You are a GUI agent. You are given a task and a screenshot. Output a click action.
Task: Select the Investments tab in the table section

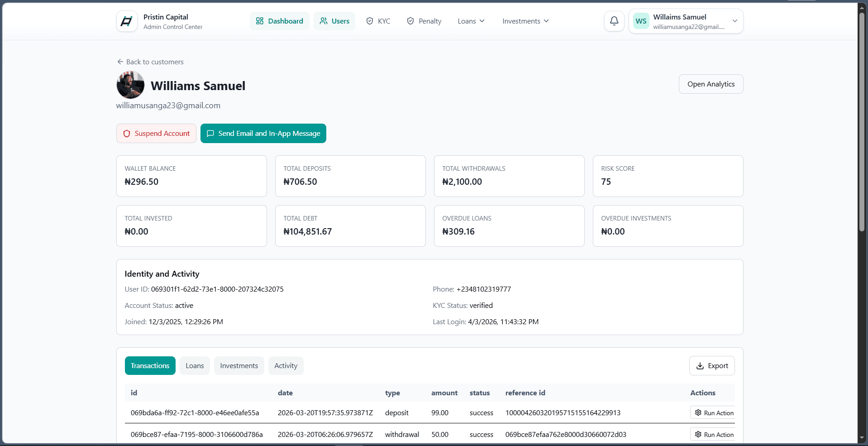[x=239, y=366]
